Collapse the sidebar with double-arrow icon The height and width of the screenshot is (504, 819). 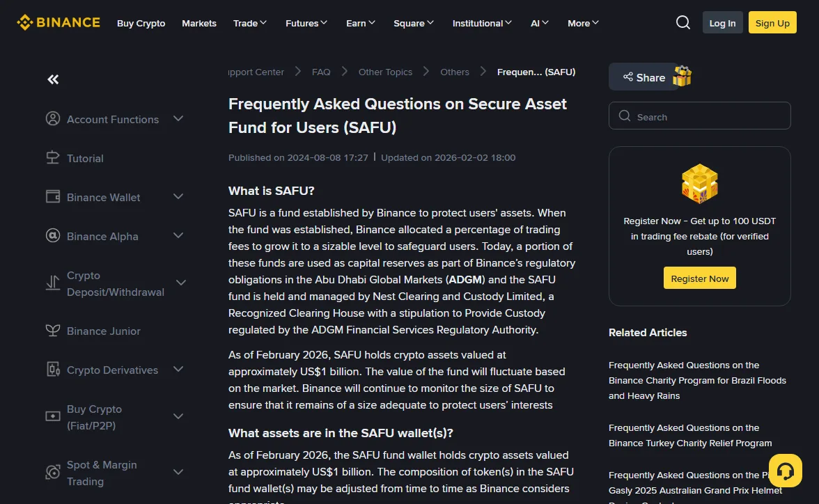coord(53,79)
